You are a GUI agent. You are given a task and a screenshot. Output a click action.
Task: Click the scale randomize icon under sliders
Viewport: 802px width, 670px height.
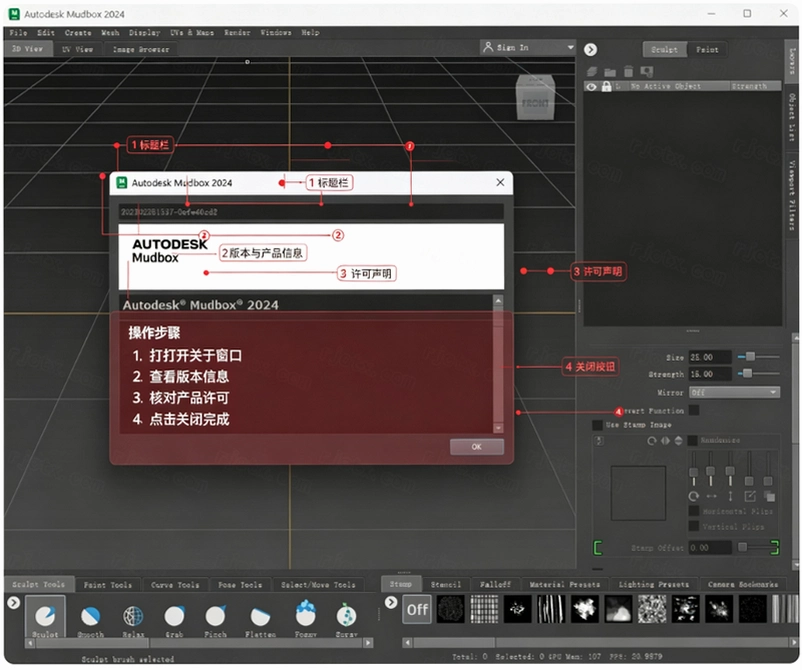tap(750, 496)
